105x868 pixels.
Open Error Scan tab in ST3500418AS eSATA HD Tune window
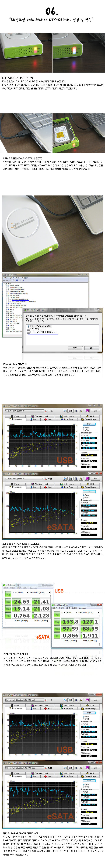(67, 487)
